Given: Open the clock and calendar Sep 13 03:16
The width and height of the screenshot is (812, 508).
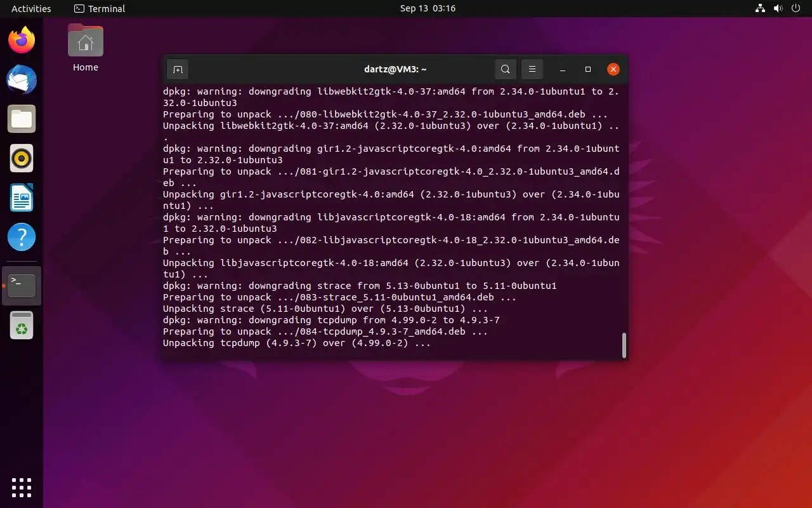Looking at the screenshot, I should coord(428,9).
